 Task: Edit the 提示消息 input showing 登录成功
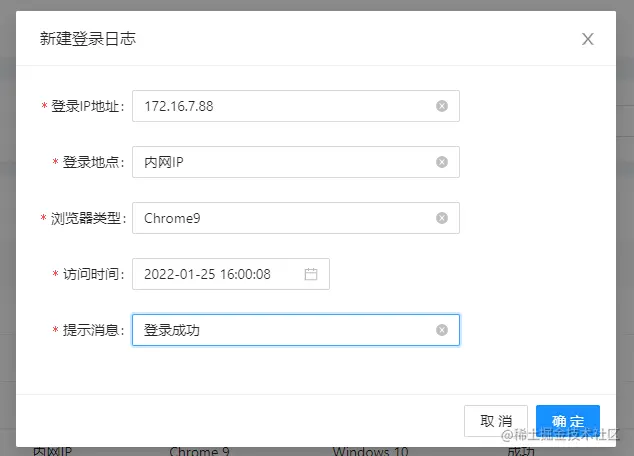point(296,330)
